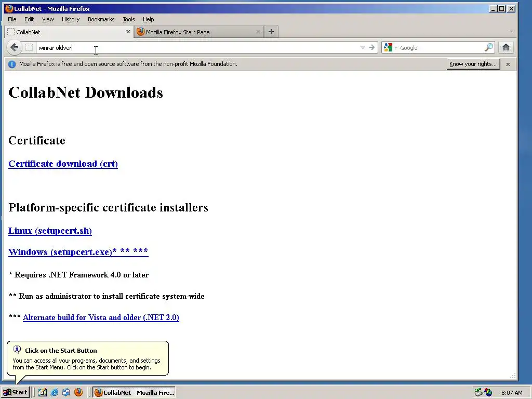The height and width of the screenshot is (399, 532).
Task: Open the Linux (setupcert.sh) link
Action: (50, 231)
